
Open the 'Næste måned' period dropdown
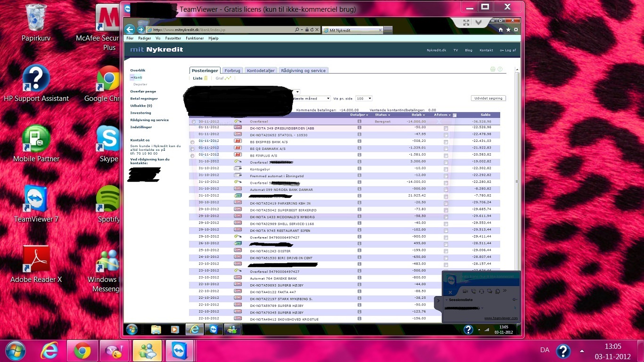[x=312, y=99]
